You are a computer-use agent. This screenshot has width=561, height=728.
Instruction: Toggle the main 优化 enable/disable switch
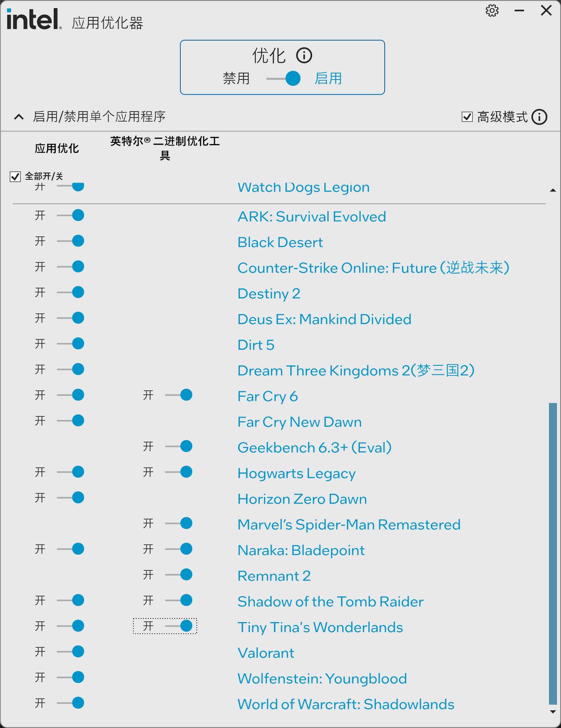pyautogui.click(x=284, y=79)
